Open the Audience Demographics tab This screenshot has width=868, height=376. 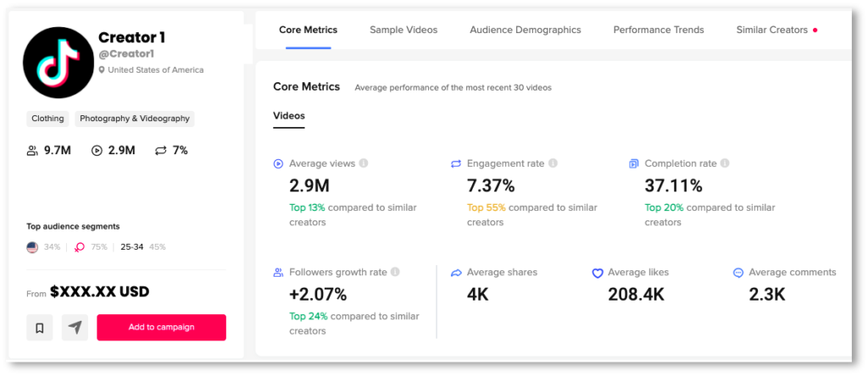tap(526, 30)
